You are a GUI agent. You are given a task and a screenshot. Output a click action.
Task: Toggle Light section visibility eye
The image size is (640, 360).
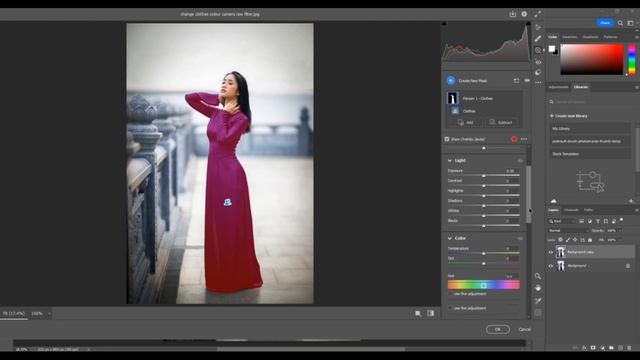click(520, 160)
